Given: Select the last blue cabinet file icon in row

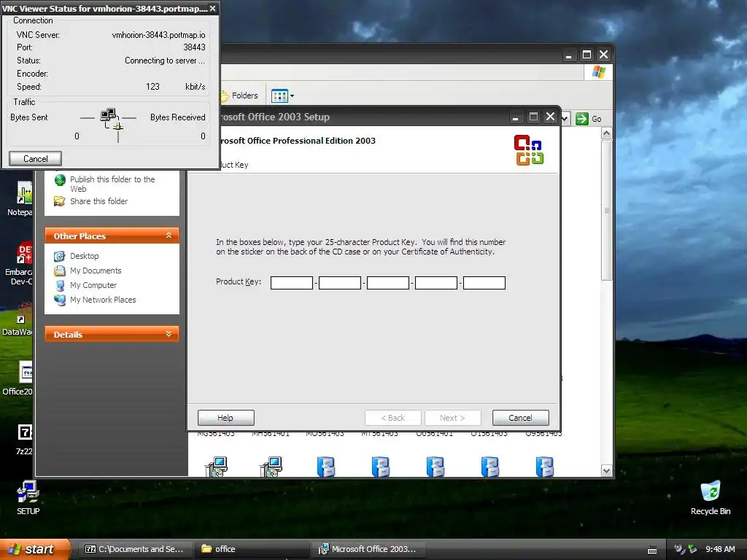Looking at the screenshot, I should click(x=544, y=467).
